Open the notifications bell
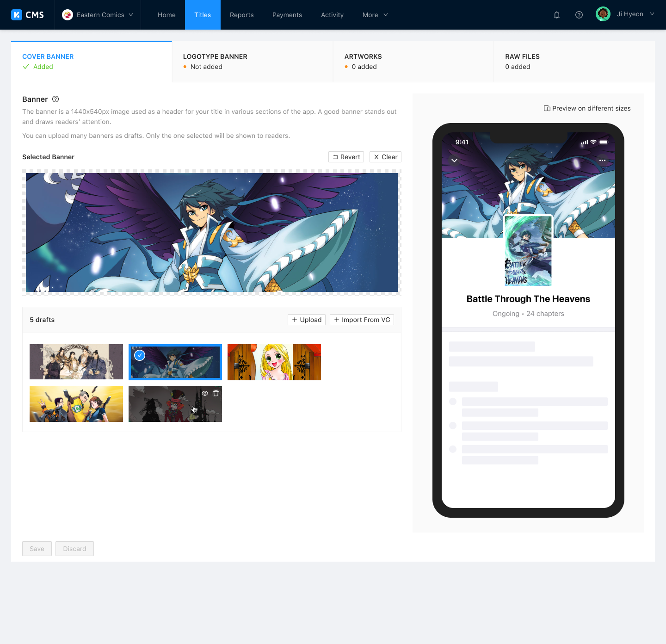This screenshot has width=666, height=644. click(557, 15)
